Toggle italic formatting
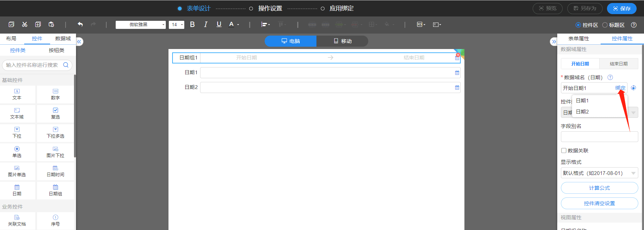Viewport: 644px width, 230px height. (x=205, y=24)
